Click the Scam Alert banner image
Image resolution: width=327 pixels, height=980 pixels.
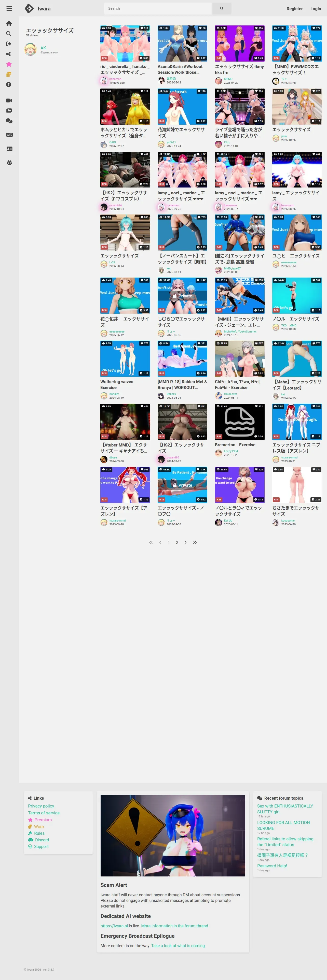173,836
